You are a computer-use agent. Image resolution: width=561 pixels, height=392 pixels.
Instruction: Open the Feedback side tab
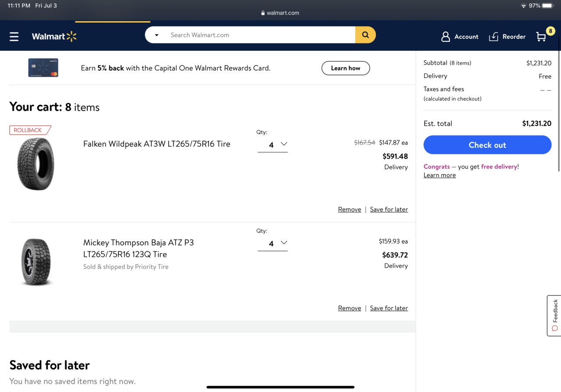tap(554, 315)
